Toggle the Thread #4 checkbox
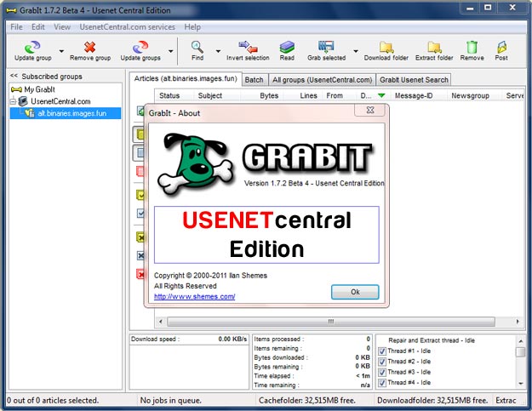 point(381,383)
